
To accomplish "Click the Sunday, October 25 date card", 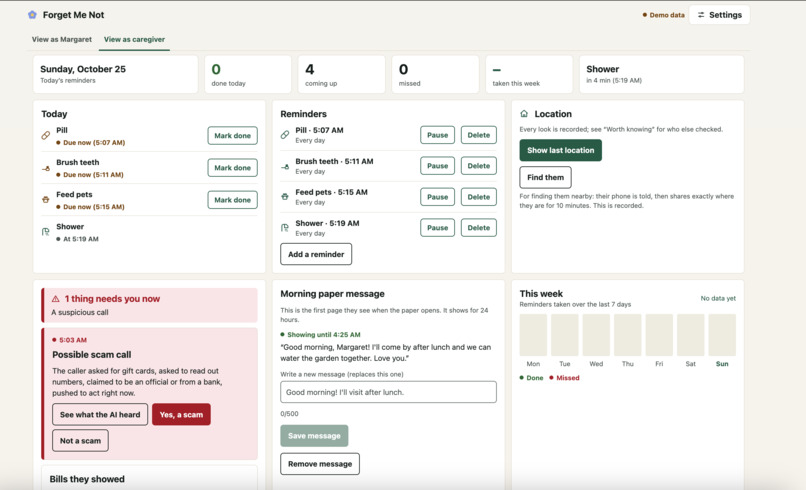I will coord(115,75).
